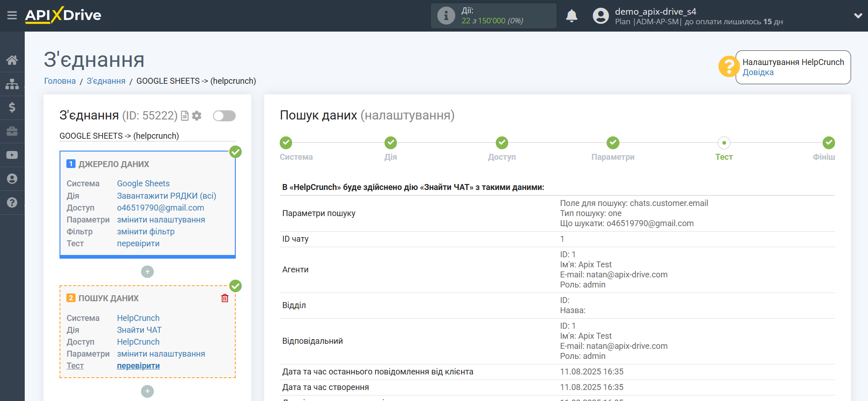Delete the ПОШУК ДАНИХ block
868x401 pixels.
(225, 298)
